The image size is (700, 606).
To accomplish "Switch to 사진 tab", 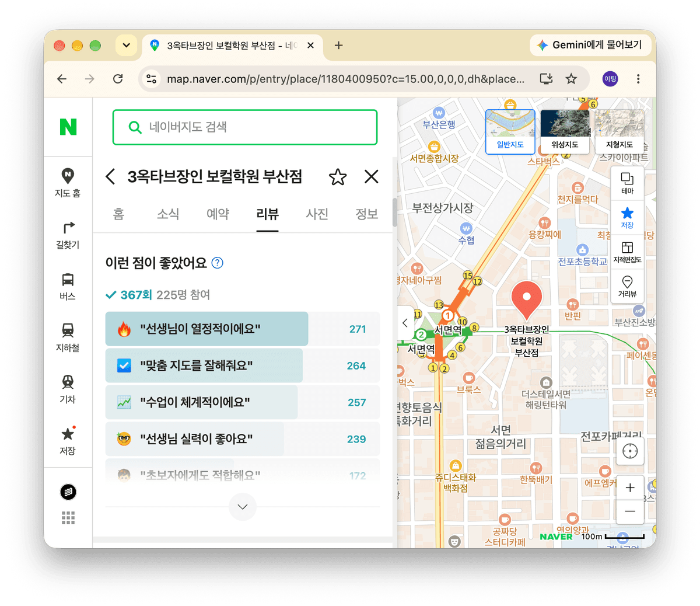I will 317,214.
